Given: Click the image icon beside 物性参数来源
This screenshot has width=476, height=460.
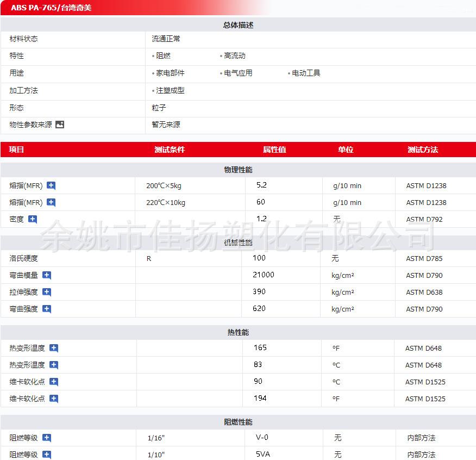Looking at the screenshot, I should (60, 125).
